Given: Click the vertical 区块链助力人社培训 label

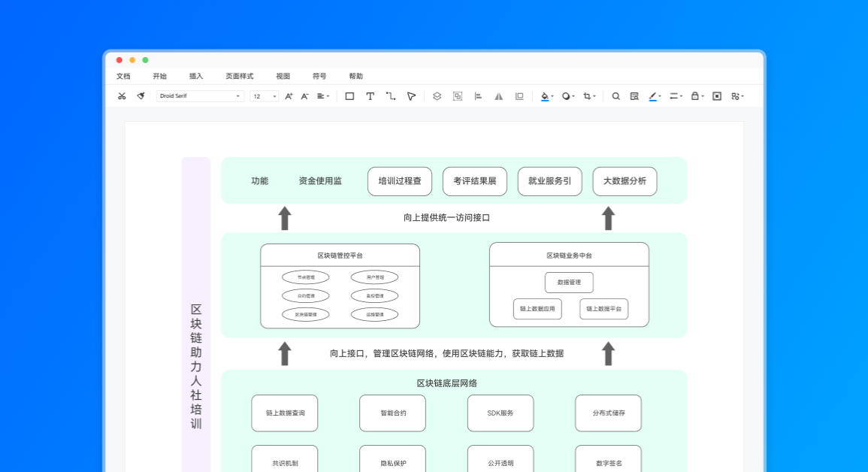Looking at the screenshot, I should pyautogui.click(x=196, y=367).
